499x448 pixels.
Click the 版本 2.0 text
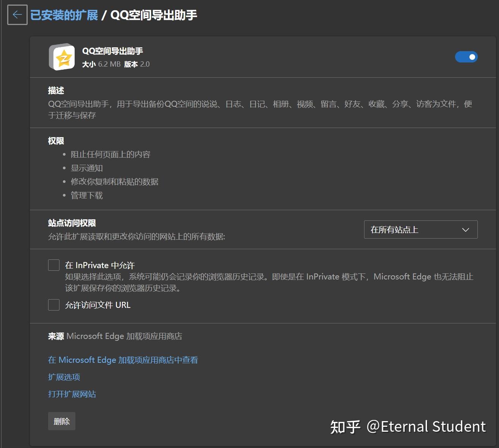click(137, 64)
